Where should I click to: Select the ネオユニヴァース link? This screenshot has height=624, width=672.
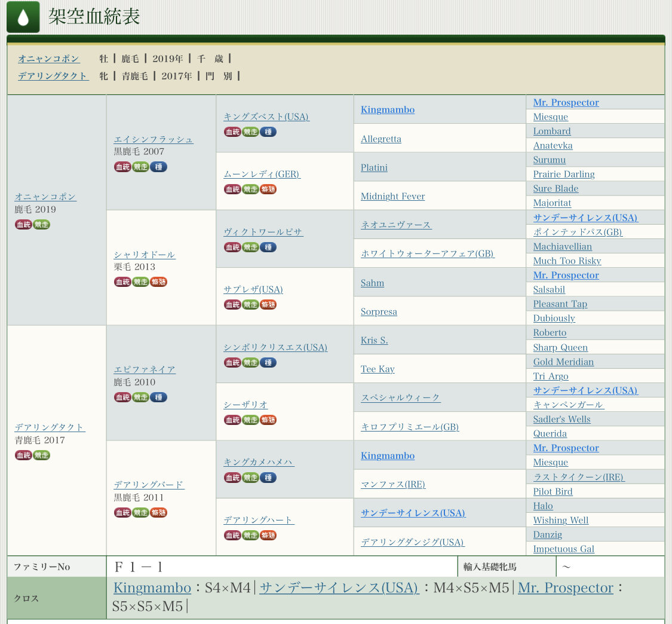[395, 225]
